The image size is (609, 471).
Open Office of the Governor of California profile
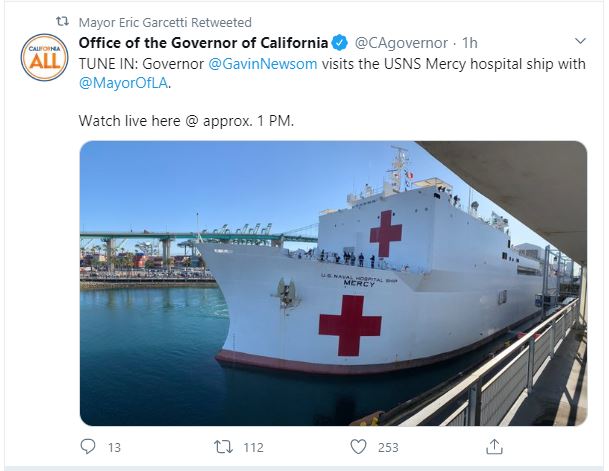click(x=203, y=43)
